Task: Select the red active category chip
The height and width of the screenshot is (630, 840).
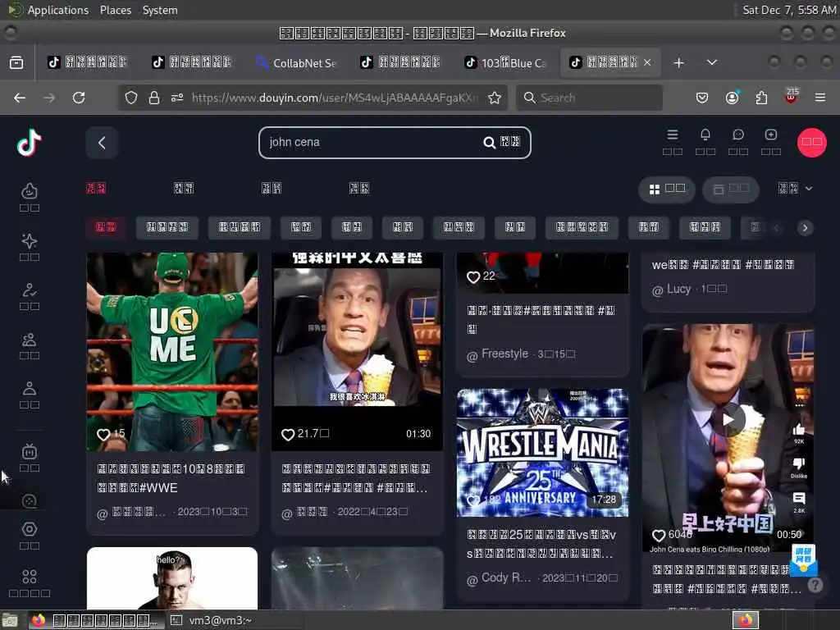Action: pyautogui.click(x=106, y=228)
